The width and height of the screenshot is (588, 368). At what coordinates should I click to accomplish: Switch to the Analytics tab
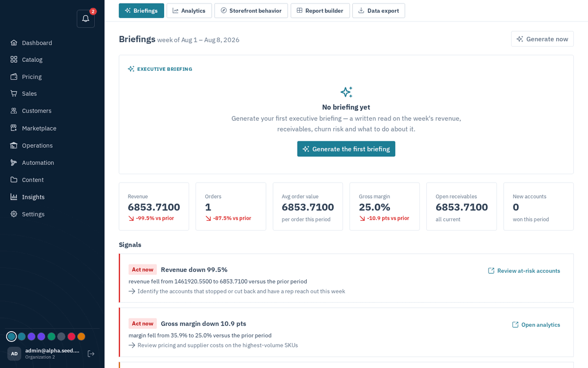[189, 11]
